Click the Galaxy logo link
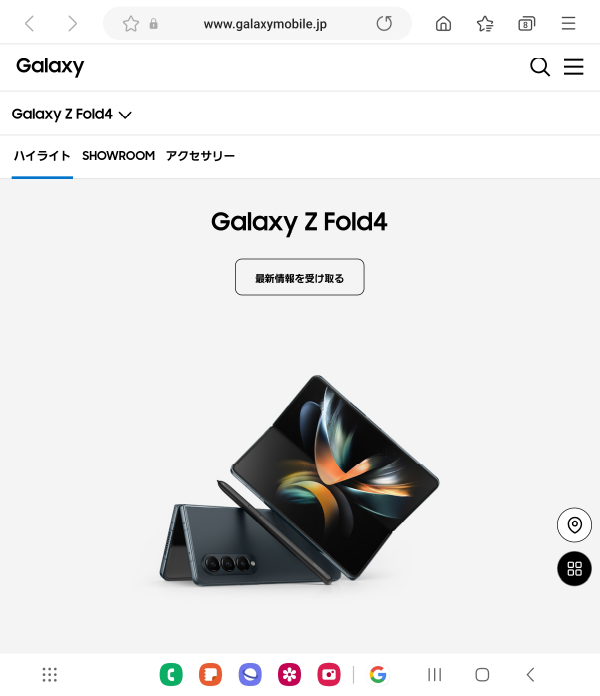The image size is (600, 696). coord(50,67)
